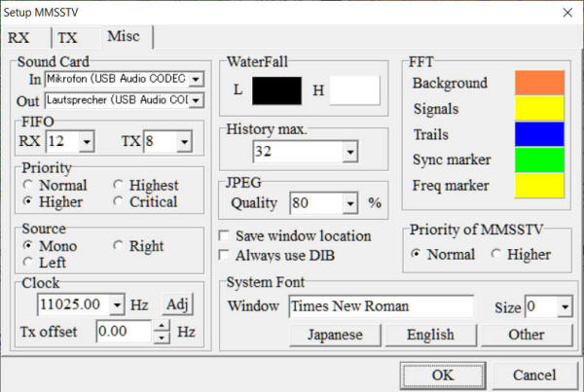Image resolution: width=584 pixels, height=392 pixels.
Task: Click the clock Adj button
Action: point(178,304)
